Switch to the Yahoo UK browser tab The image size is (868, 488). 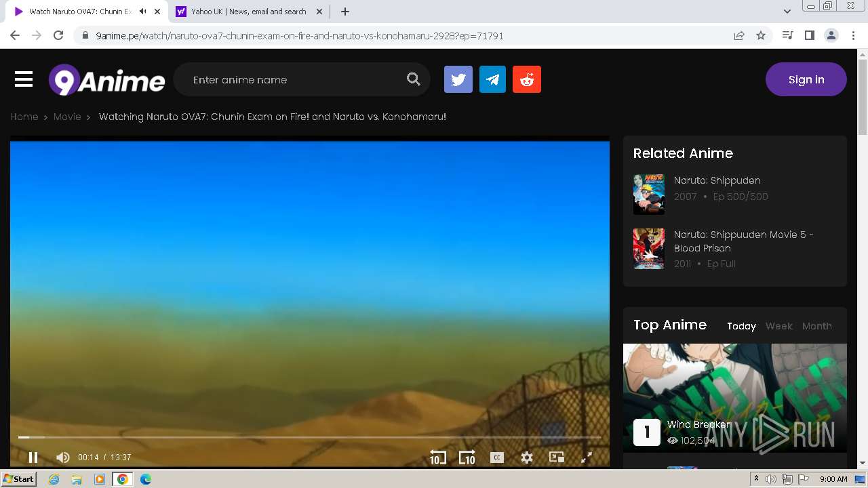click(248, 12)
